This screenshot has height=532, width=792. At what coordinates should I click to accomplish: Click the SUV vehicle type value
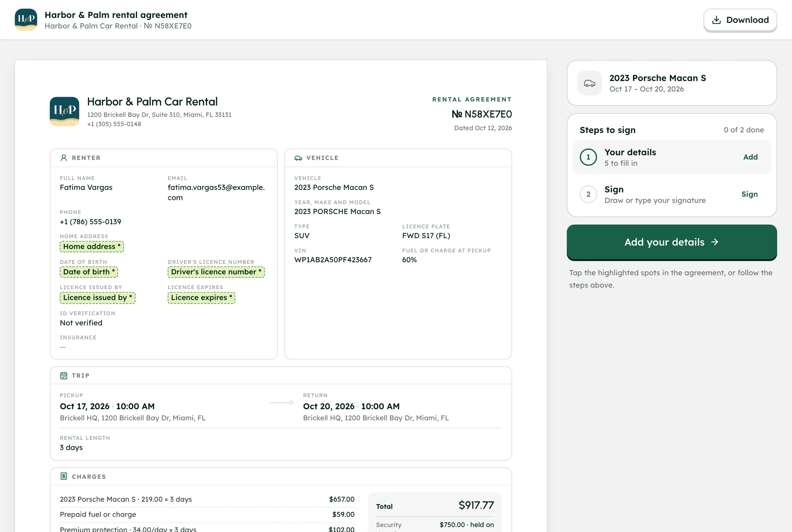pyautogui.click(x=301, y=236)
